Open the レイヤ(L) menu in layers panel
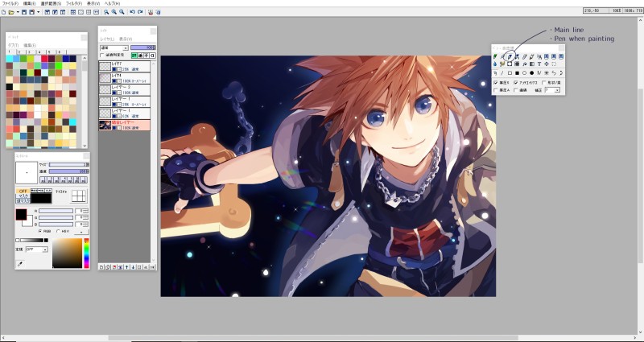 click(x=107, y=39)
